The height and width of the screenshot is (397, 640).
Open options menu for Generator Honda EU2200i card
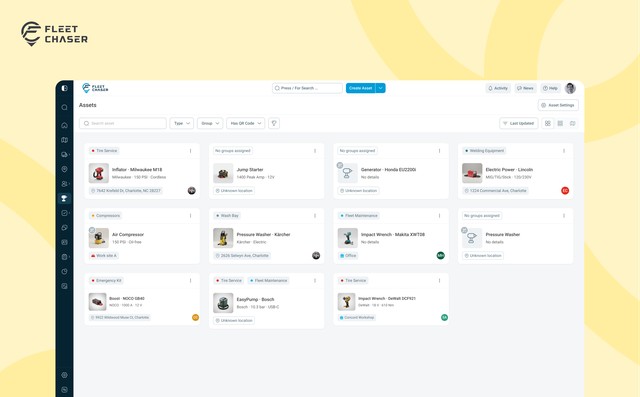[440, 151]
